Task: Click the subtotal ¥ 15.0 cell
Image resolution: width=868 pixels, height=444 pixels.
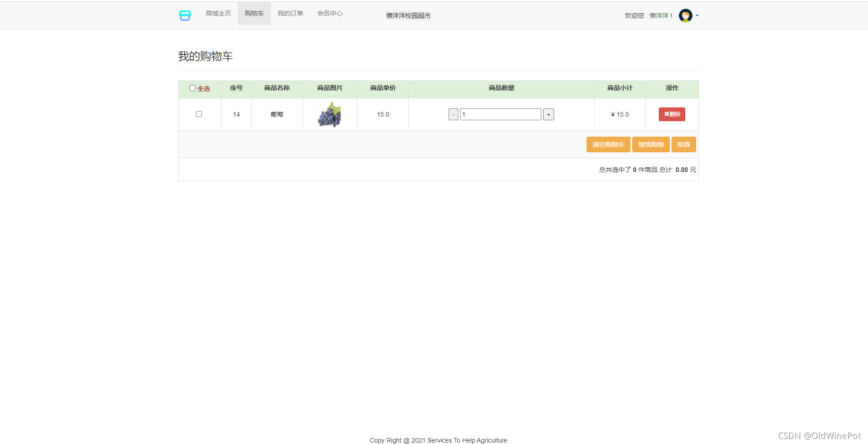Action: tap(620, 114)
